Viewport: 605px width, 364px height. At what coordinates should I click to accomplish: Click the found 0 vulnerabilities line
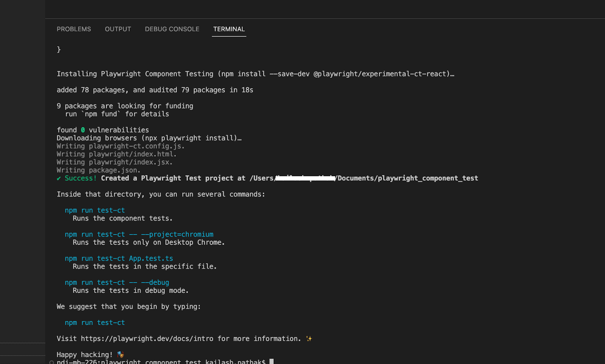(x=102, y=130)
